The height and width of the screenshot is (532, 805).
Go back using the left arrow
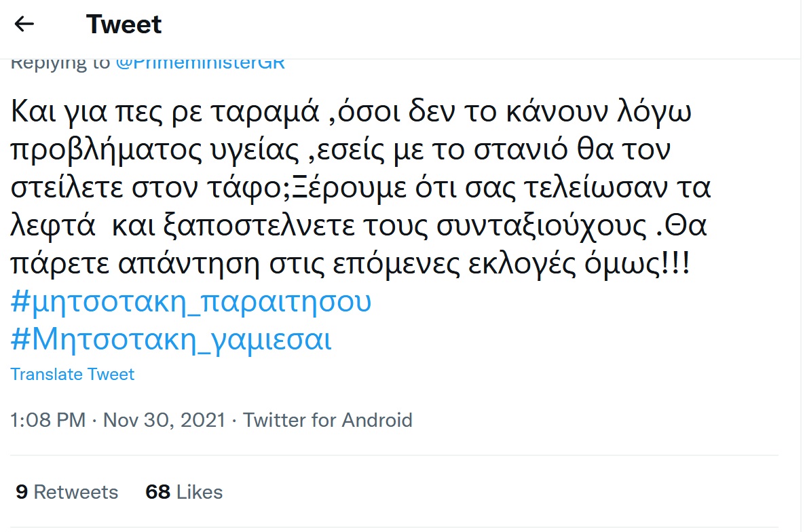point(24,24)
